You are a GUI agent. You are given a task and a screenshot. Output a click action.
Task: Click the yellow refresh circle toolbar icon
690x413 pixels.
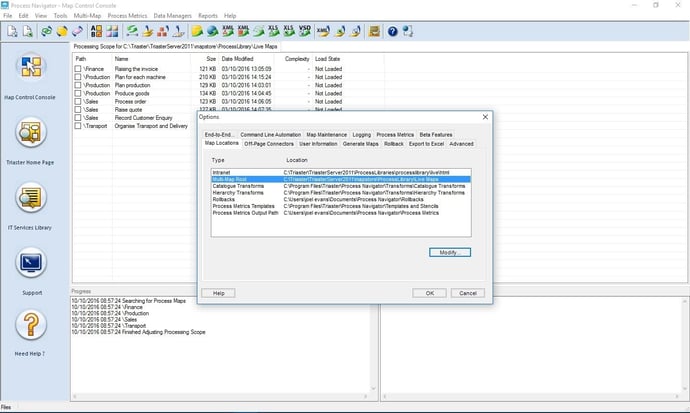pyautogui.click(x=62, y=31)
